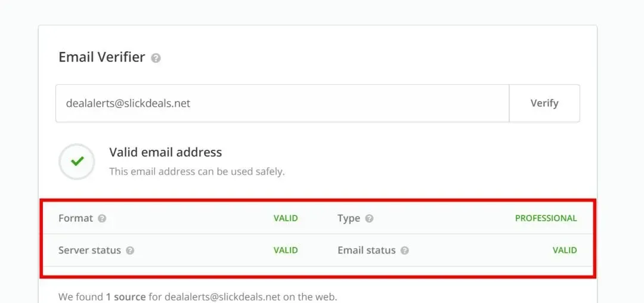Click the Server status help icon

(130, 251)
